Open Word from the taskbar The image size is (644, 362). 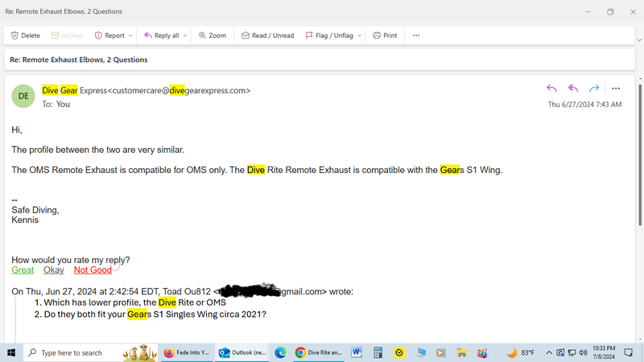[x=357, y=352]
